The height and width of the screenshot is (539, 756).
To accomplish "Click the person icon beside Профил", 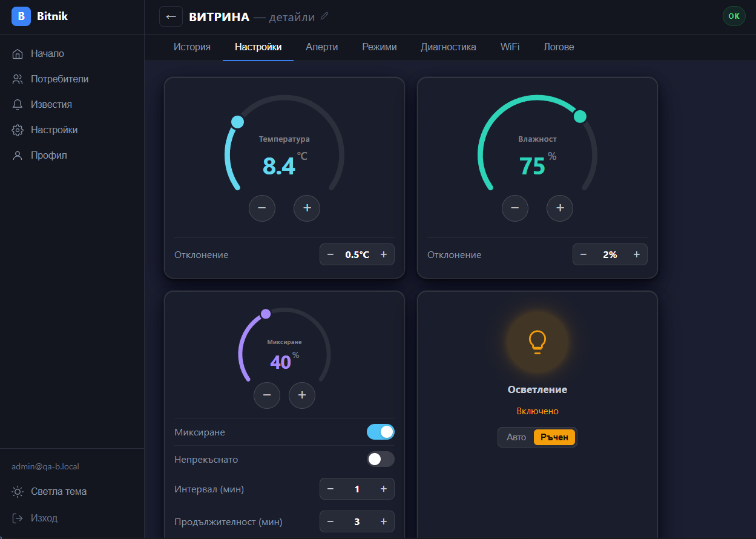I will (x=18, y=156).
